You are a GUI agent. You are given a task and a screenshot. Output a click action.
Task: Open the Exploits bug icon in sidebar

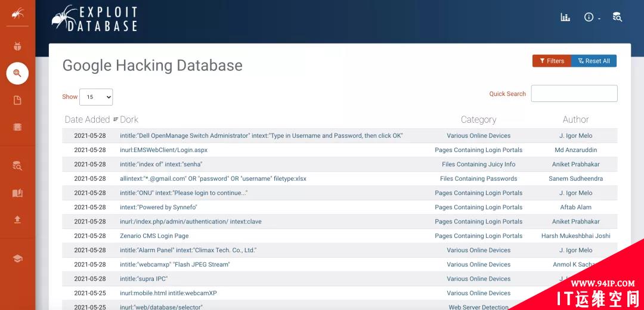click(17, 46)
